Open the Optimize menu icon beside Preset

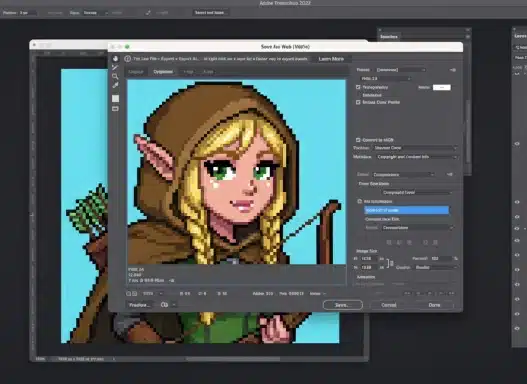pyautogui.click(x=453, y=70)
